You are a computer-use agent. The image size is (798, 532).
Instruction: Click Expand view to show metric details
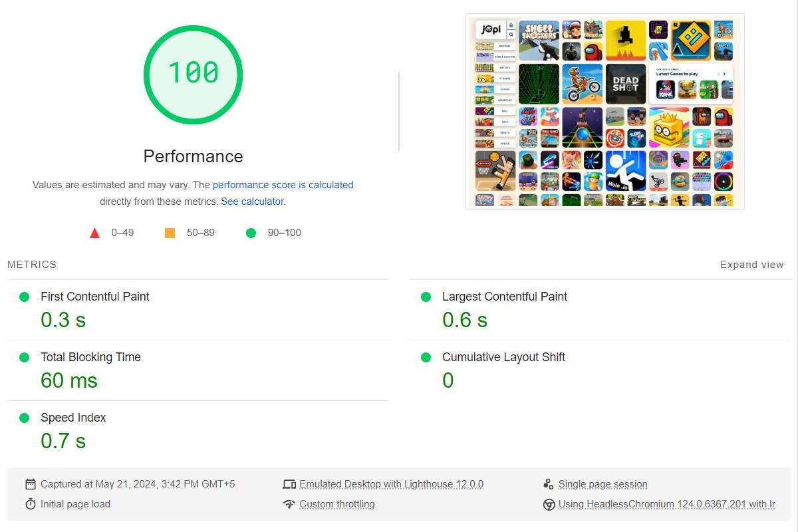(x=751, y=264)
